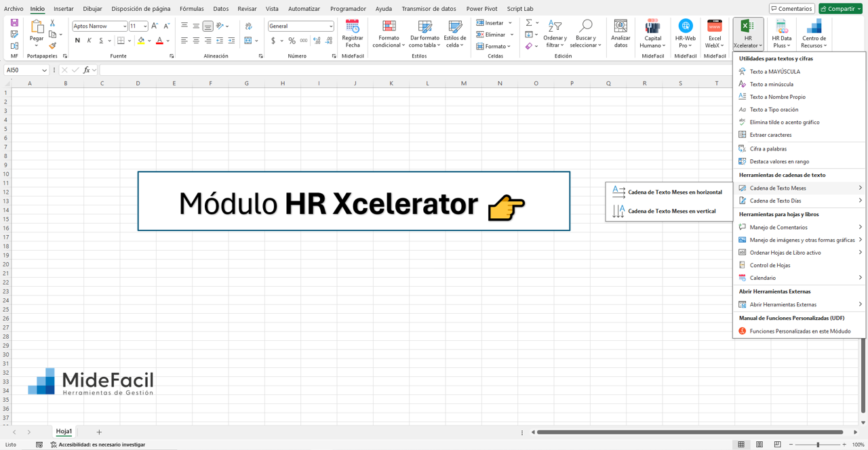Toggle italic formatting

[x=88, y=41]
